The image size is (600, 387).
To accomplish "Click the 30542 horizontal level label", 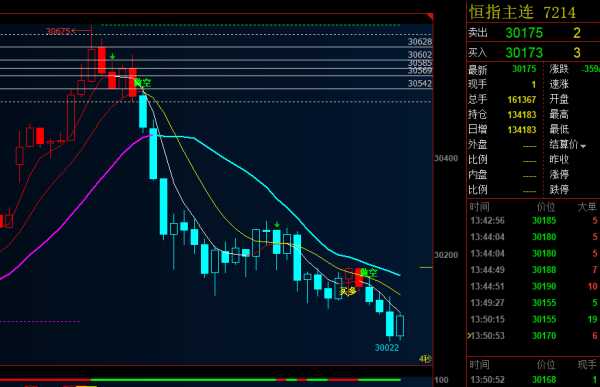I will click(419, 83).
